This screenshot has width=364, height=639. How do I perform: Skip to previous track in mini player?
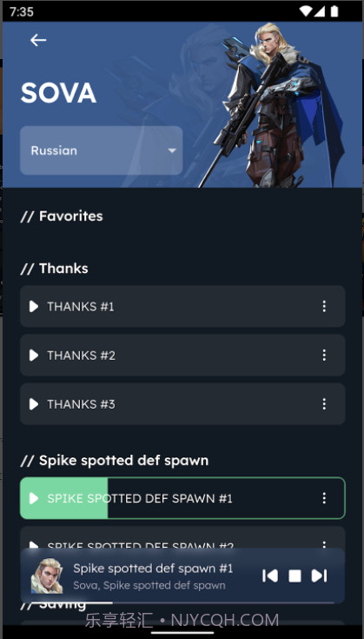click(270, 576)
